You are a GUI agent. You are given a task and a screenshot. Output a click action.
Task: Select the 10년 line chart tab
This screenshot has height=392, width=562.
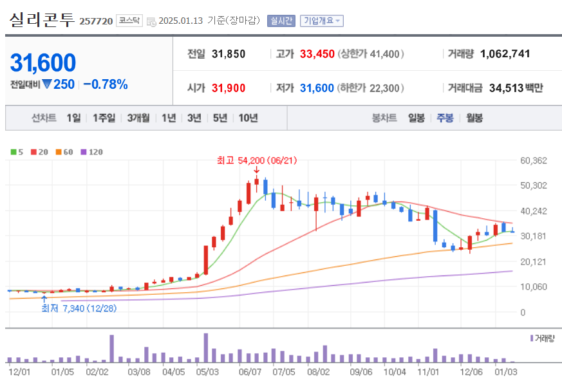pos(248,118)
